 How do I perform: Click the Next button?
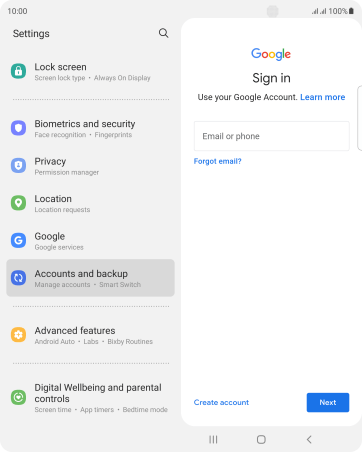328,402
